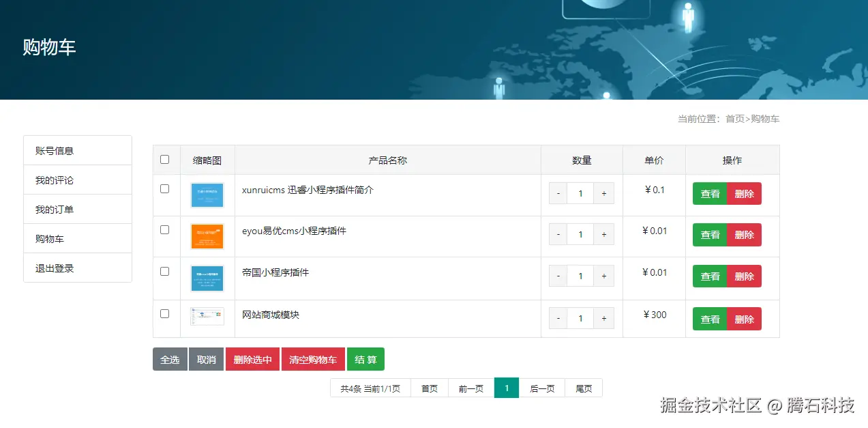Click the 共4条 当前1/1页 pagination summary
Screen dimensions: 868x428
tap(370, 388)
